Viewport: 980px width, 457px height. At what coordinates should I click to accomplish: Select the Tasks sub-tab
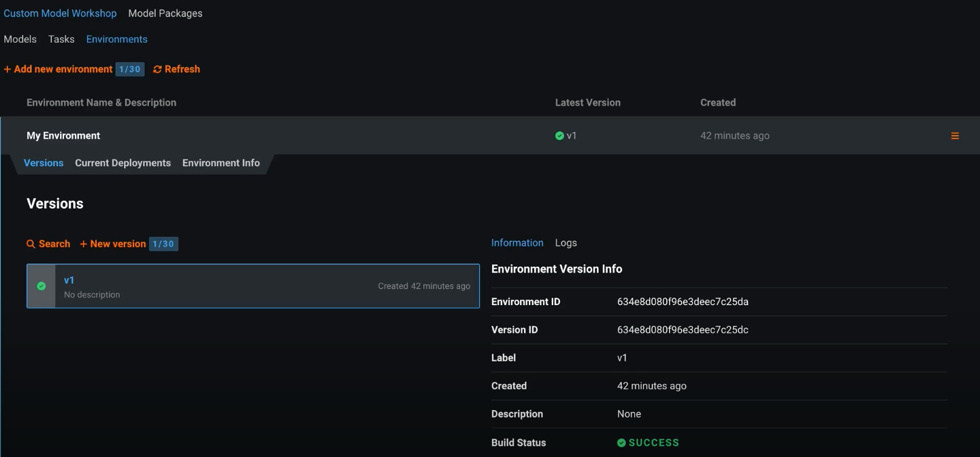[x=61, y=39]
